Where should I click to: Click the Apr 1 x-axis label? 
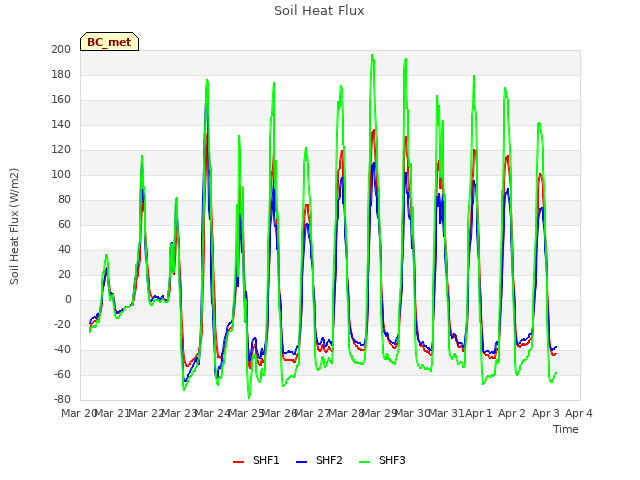[479, 413]
